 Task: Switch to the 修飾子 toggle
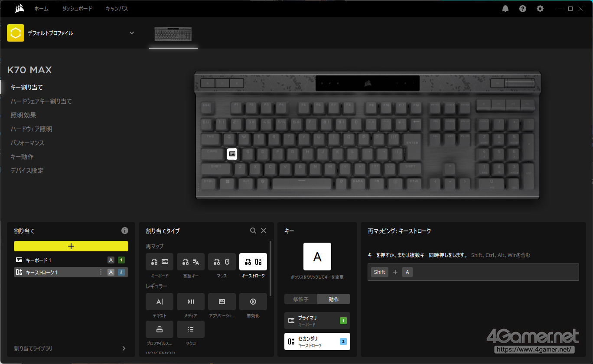coord(301,299)
